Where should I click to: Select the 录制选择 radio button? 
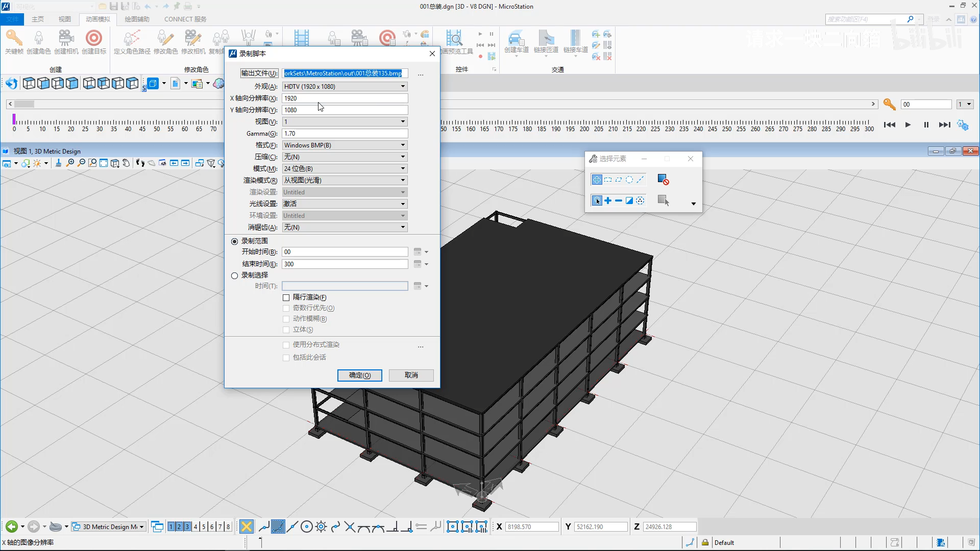pyautogui.click(x=235, y=275)
